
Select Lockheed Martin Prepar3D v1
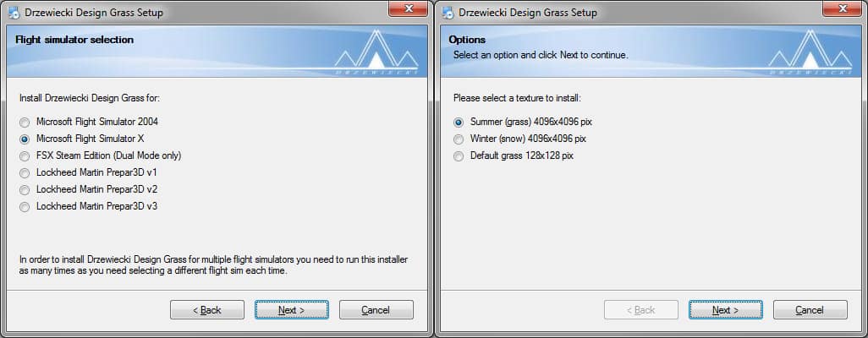coord(25,173)
